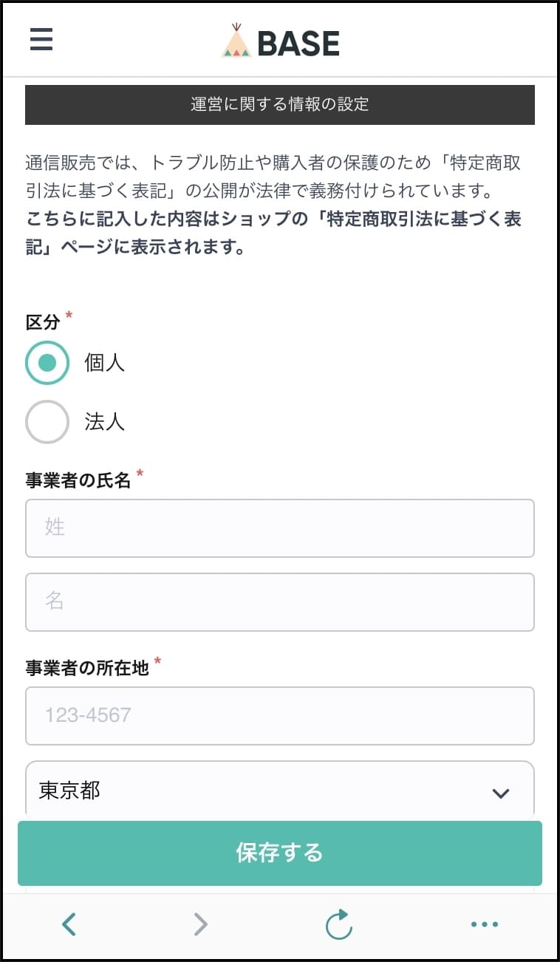Image resolution: width=560 pixels, height=962 pixels.
Task: Select the 法人 radio button
Action: point(47,422)
